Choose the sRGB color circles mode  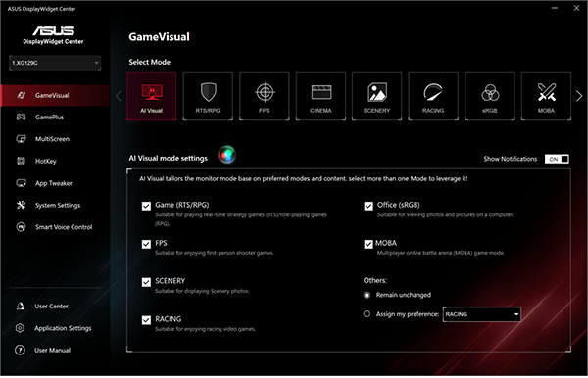490,96
